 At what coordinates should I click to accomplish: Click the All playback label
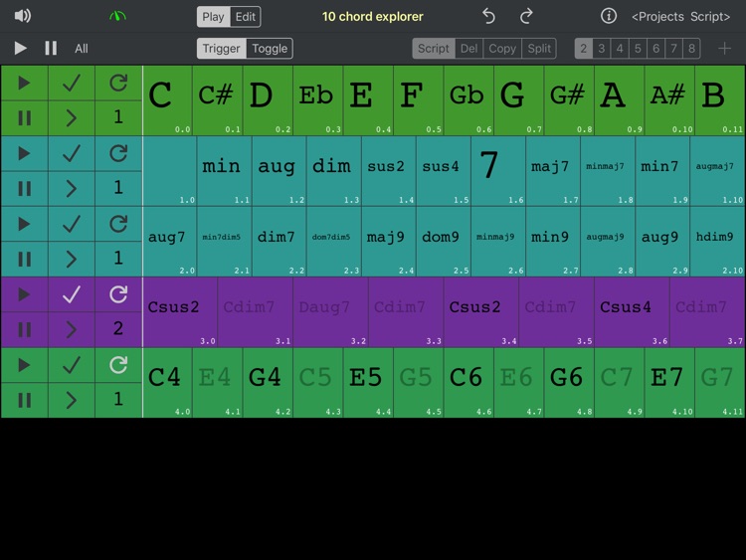pyautogui.click(x=82, y=49)
